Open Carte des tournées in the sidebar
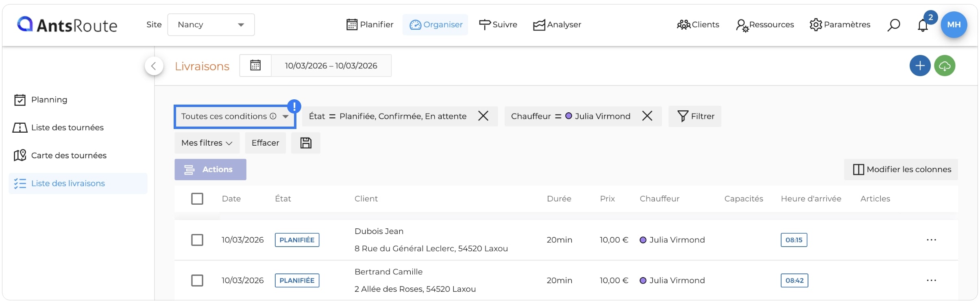This screenshot has height=304, width=980. (x=60, y=155)
